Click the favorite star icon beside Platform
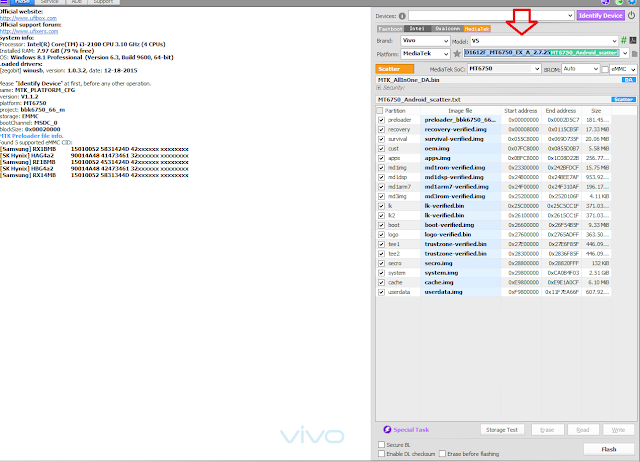This screenshot has height=462, width=640. coord(457,53)
